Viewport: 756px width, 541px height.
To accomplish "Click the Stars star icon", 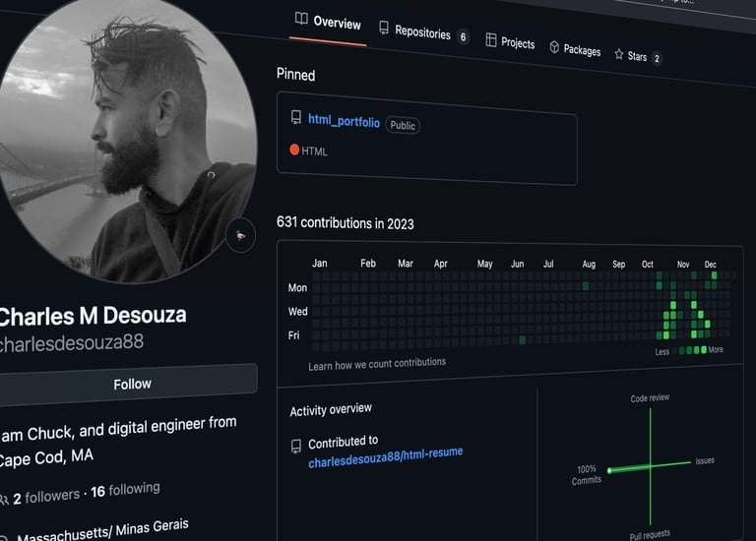I will coord(619,54).
